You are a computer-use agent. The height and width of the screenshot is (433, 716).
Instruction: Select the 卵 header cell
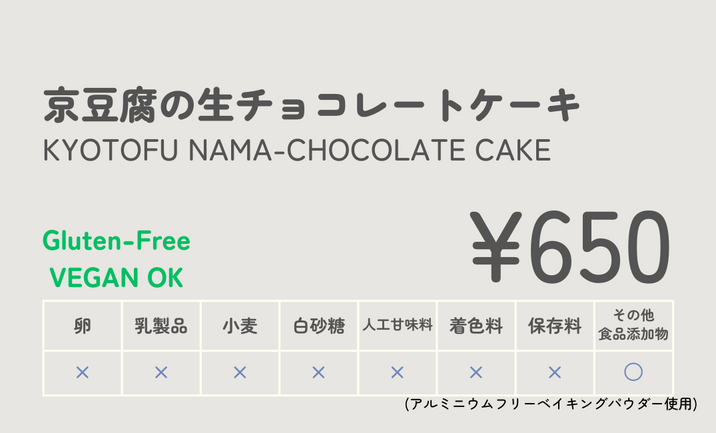coord(83,326)
